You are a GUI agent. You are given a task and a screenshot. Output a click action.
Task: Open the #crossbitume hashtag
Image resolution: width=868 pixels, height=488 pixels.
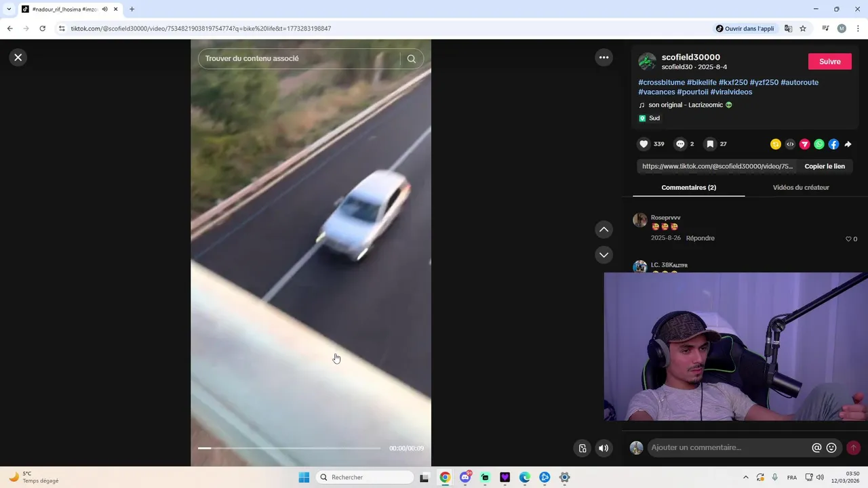click(x=661, y=83)
